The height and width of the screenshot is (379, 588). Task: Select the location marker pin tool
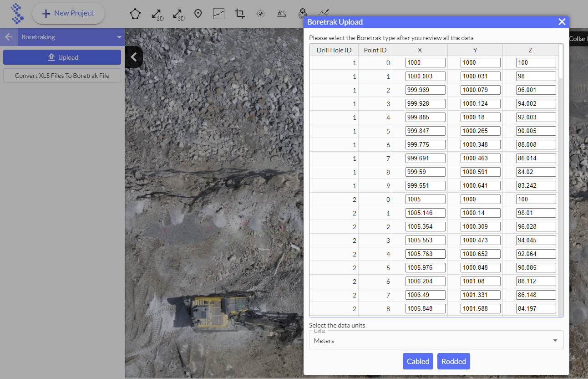[x=198, y=14]
